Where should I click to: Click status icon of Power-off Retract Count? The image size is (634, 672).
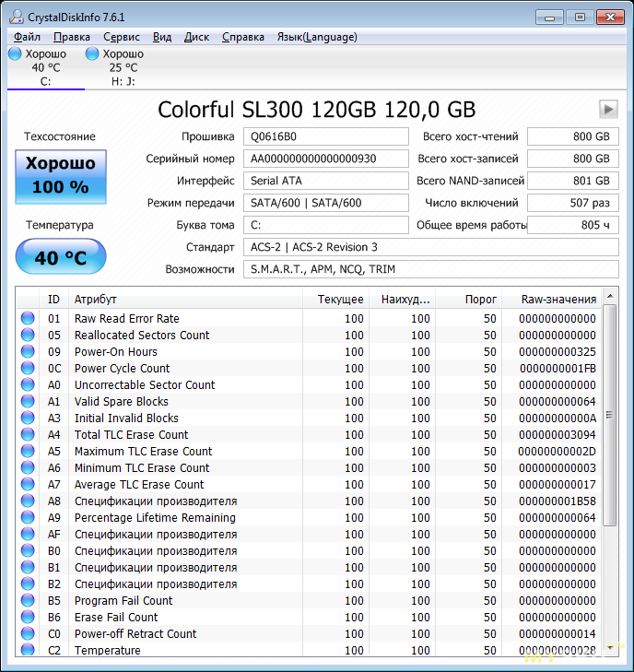click(28, 634)
